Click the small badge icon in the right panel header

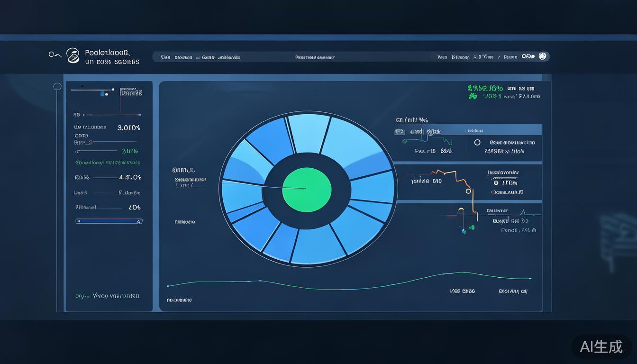pos(400,132)
